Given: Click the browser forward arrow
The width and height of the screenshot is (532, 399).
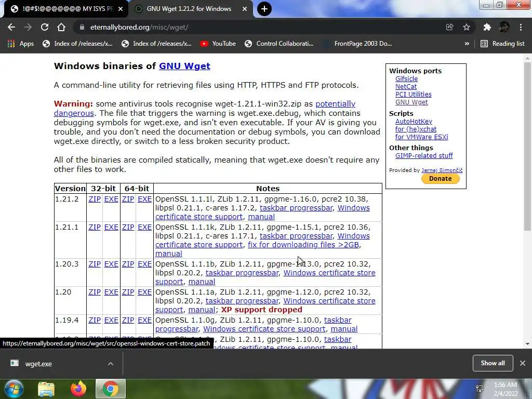Looking at the screenshot, I should click(28, 27).
